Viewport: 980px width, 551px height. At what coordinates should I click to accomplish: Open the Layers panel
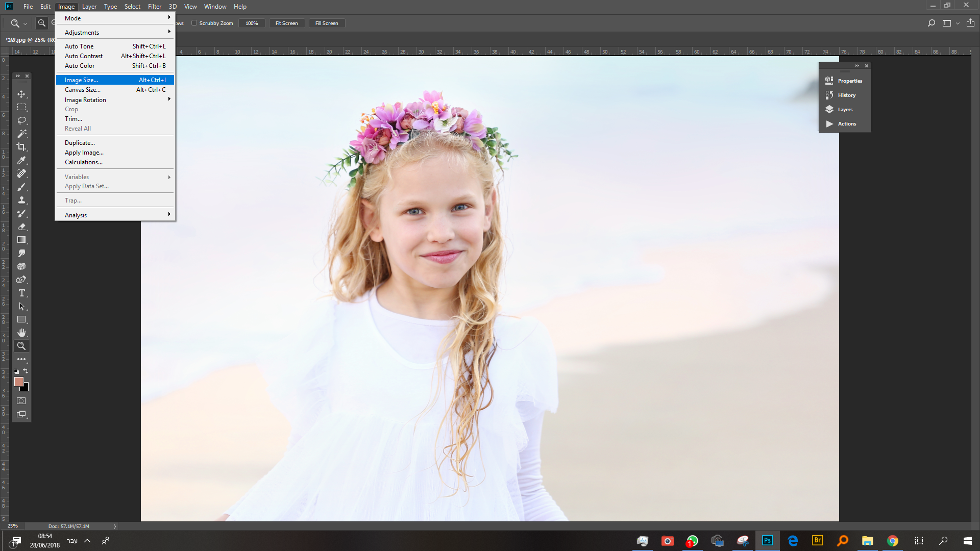(x=845, y=110)
